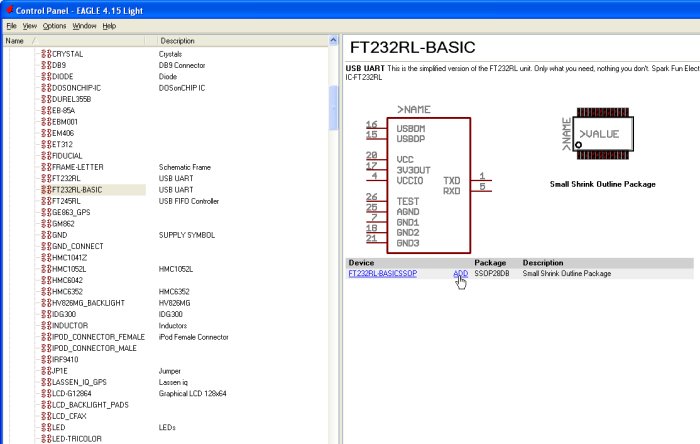Viewport: 700px width, 444px height.
Task: Open the File menu
Action: point(11,26)
